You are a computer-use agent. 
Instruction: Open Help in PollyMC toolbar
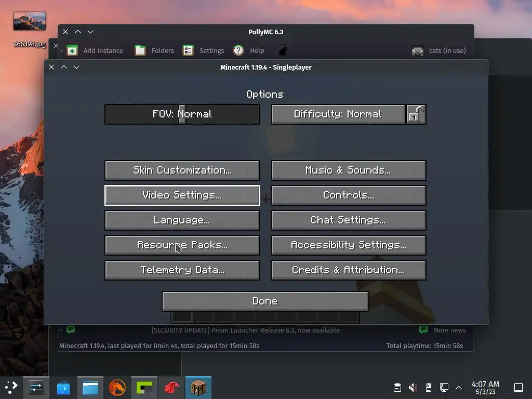point(249,50)
